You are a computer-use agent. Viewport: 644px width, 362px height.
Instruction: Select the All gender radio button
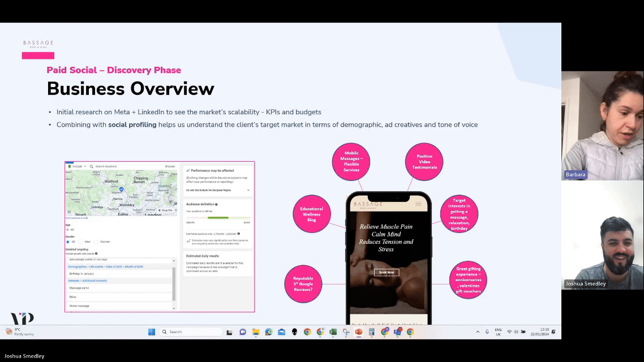pos(68,242)
